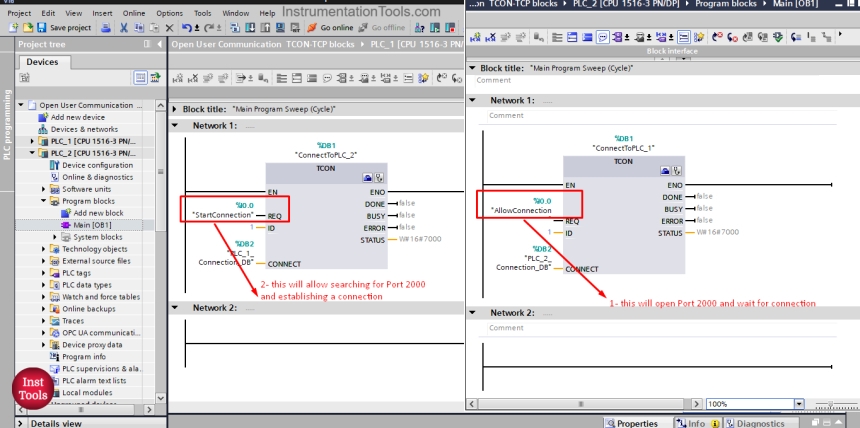Click Delete network icon in PLC_2 toolbar

click(x=491, y=37)
